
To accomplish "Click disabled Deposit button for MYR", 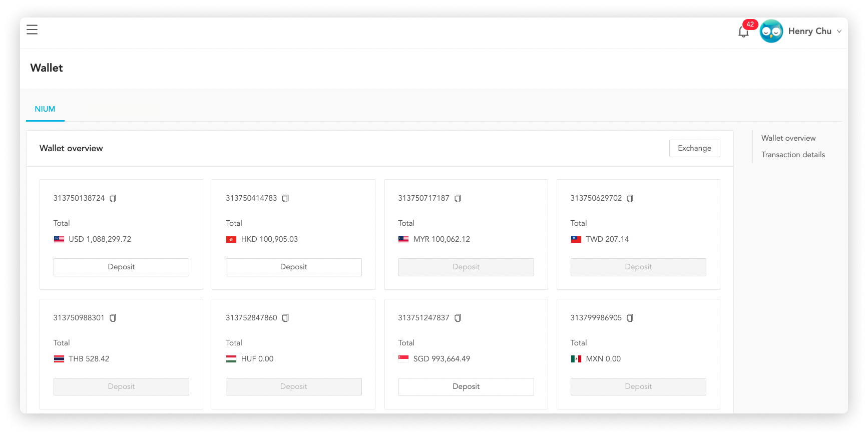I will tap(466, 267).
